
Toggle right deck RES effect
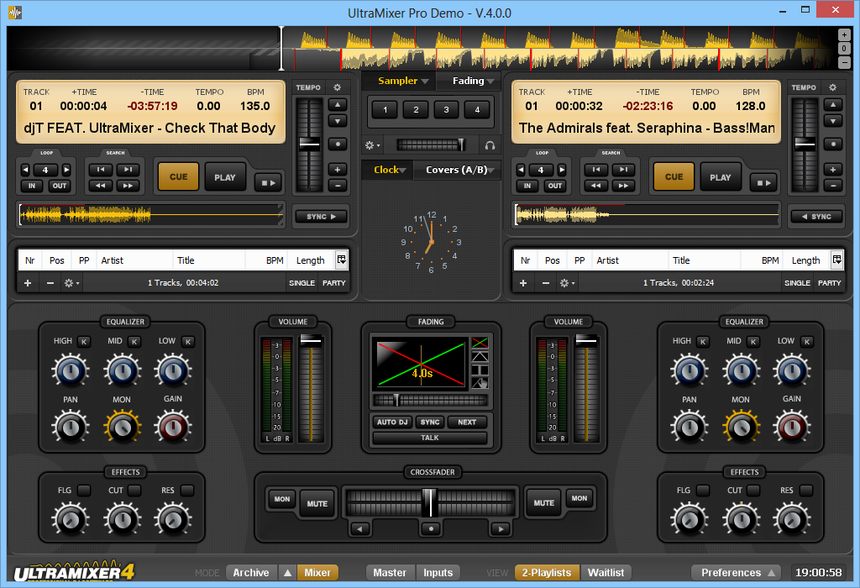click(x=806, y=490)
